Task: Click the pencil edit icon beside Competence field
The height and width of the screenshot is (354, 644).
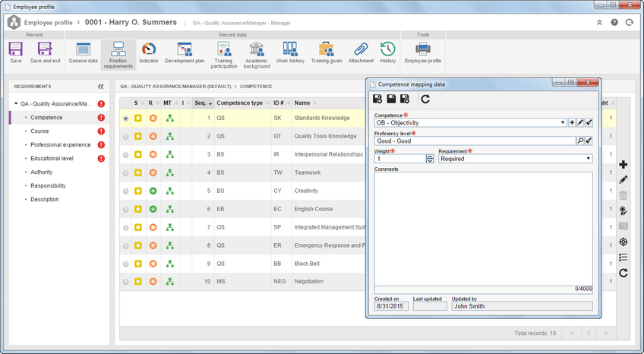Action: click(580, 122)
